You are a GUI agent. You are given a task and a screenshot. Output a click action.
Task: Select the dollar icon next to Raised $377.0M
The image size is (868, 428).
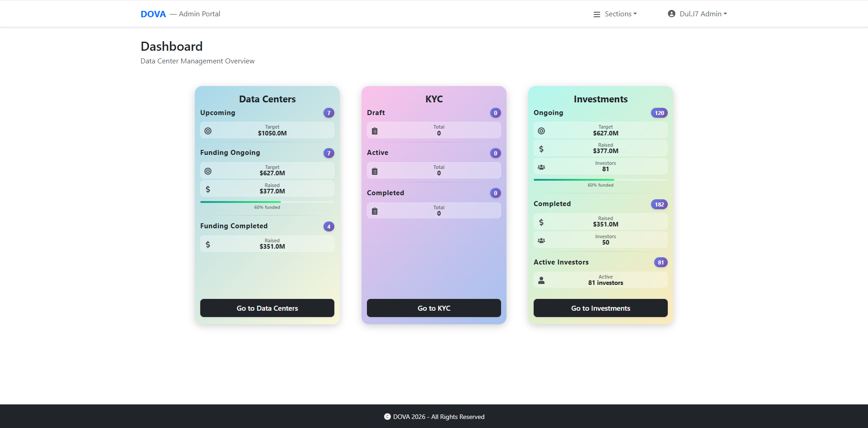point(208,188)
